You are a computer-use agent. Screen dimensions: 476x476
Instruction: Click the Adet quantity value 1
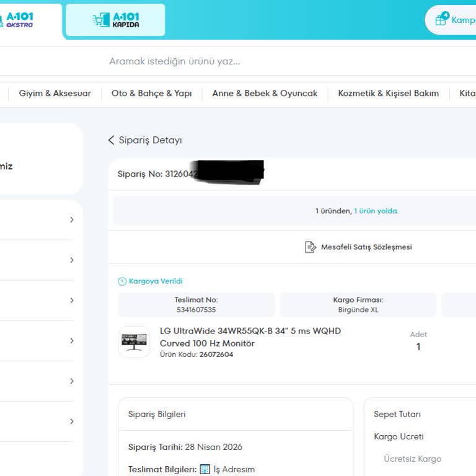click(x=418, y=346)
